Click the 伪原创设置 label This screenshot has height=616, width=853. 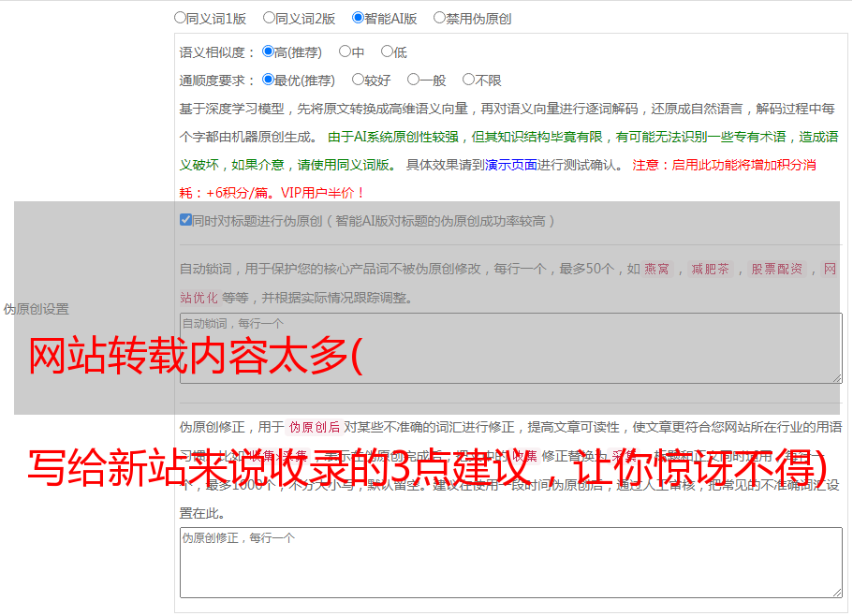click(36, 309)
